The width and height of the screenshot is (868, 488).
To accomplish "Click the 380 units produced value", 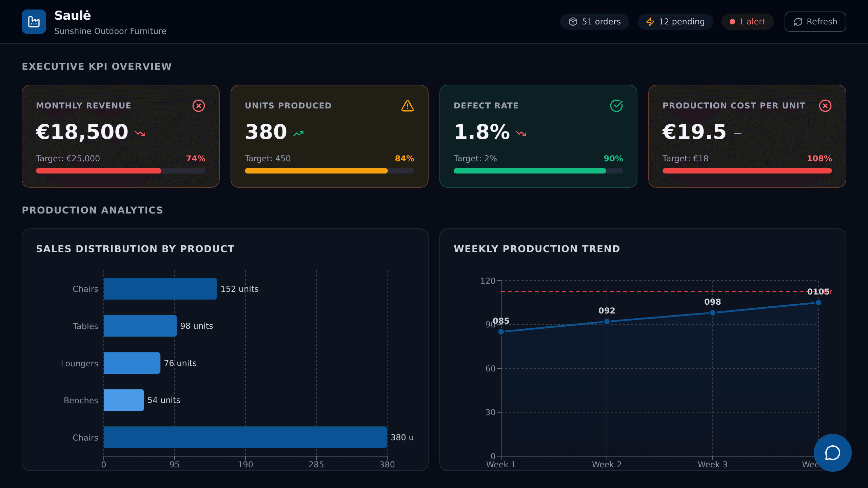I will click(x=266, y=132).
